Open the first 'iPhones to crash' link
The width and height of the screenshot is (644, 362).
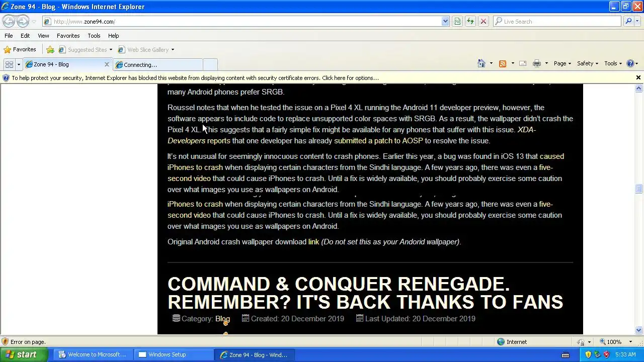coord(195,167)
